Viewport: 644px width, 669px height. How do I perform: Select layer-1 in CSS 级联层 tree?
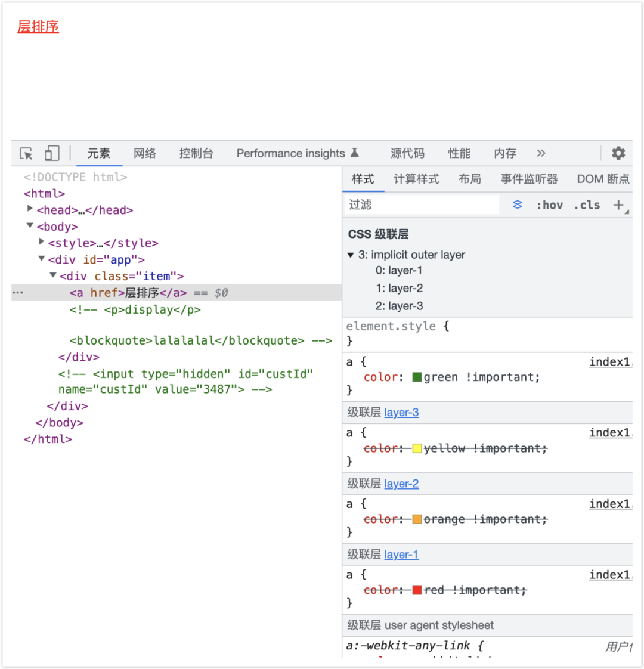399,271
